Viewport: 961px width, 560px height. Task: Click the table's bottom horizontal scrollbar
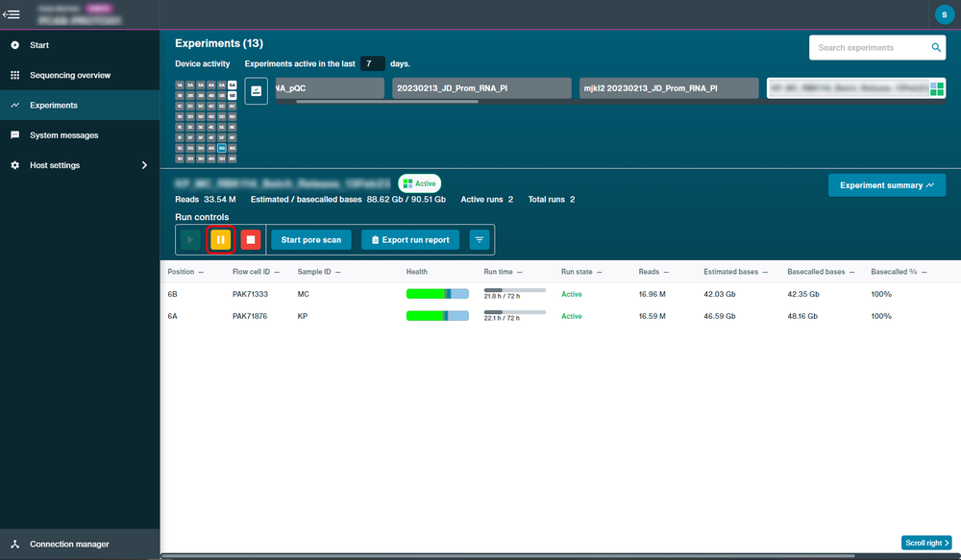click(x=507, y=556)
